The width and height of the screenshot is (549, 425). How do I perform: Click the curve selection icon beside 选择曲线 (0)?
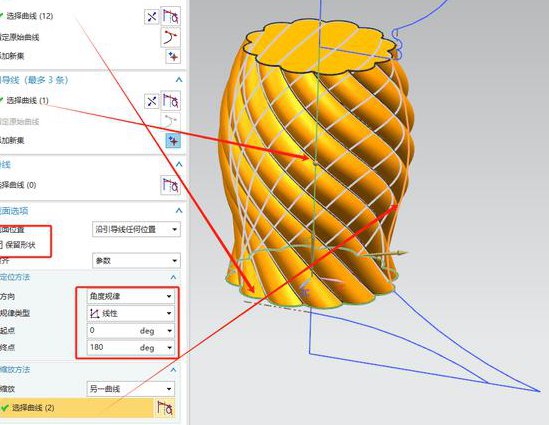coord(171,185)
